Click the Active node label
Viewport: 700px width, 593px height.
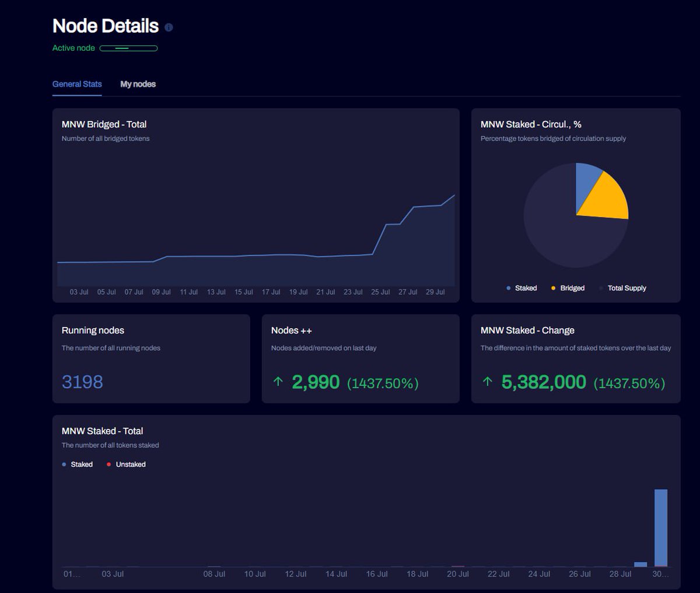tap(73, 48)
